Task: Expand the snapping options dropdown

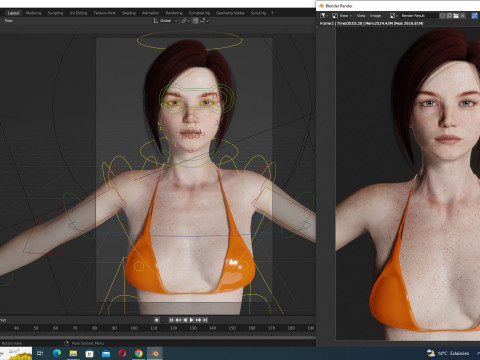Action: 204,21
